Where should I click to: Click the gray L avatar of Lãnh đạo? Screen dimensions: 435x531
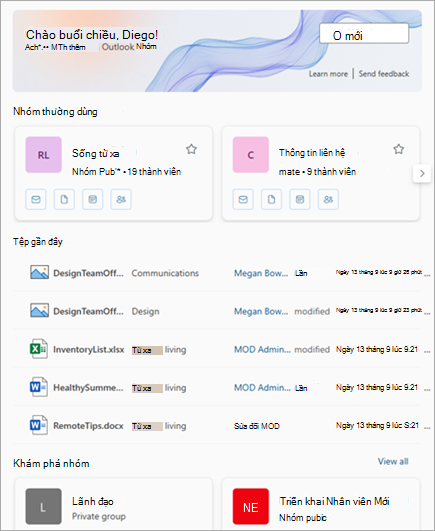click(x=43, y=506)
